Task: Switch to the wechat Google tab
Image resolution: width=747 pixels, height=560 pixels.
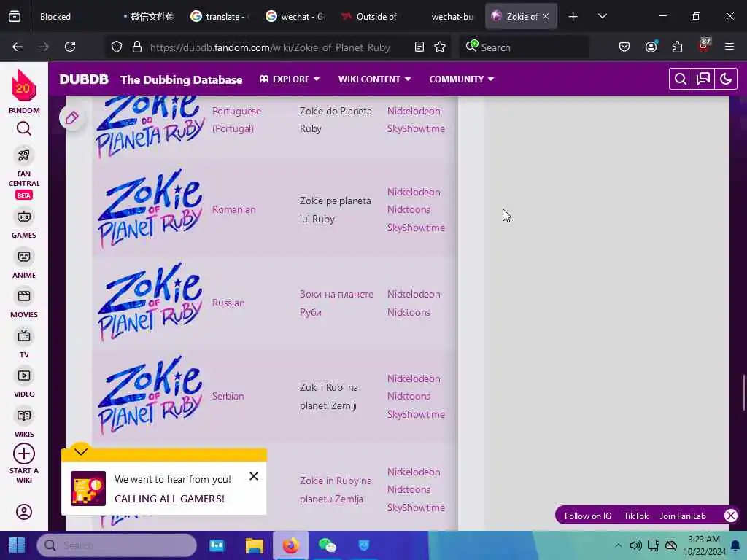Action: [x=295, y=17]
